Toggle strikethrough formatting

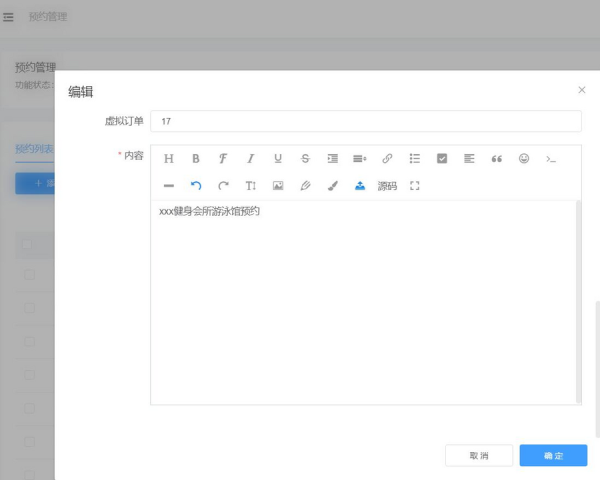coord(305,158)
